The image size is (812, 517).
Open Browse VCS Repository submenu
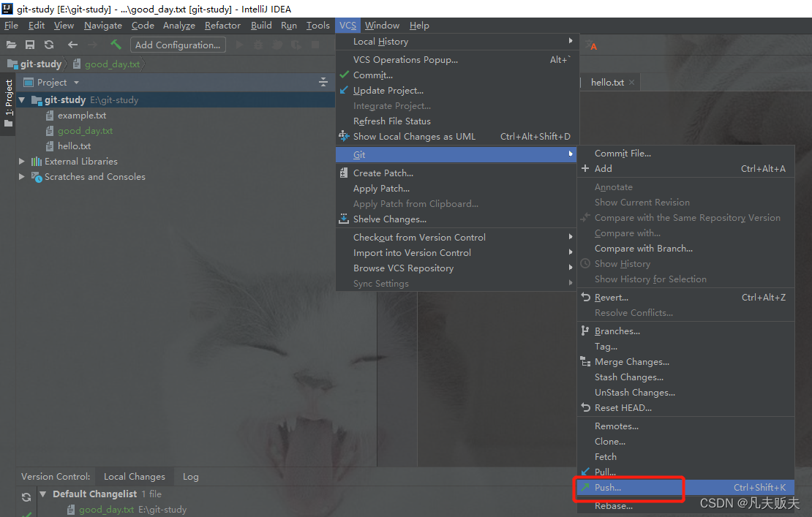[456, 268]
